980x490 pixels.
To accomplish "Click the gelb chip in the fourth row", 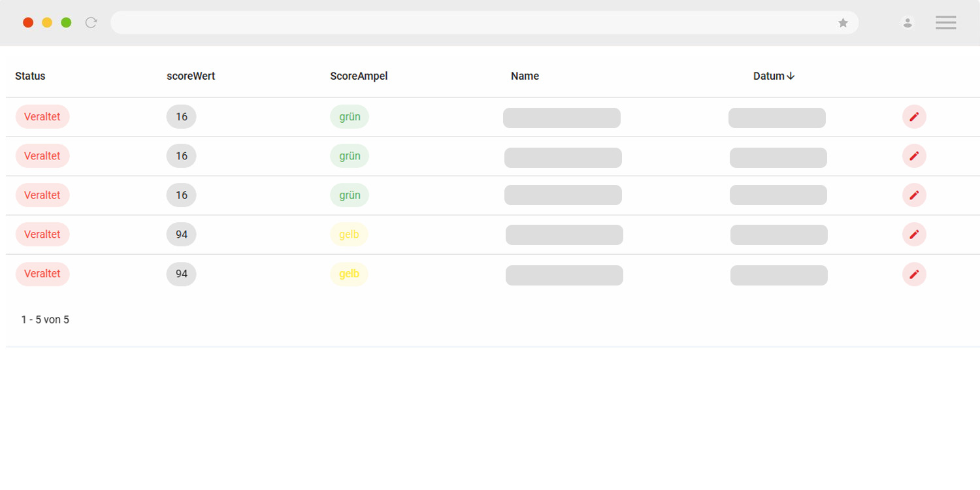I will tap(349, 235).
